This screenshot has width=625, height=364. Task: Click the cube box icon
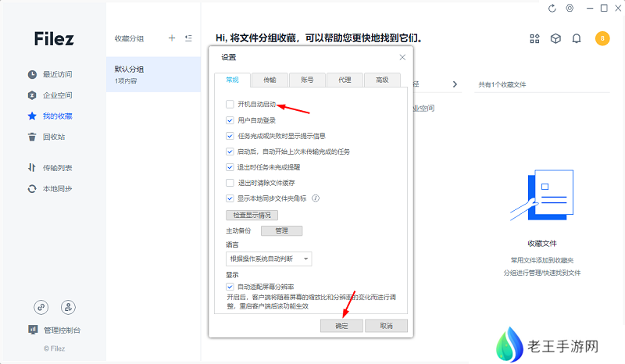[555, 39]
